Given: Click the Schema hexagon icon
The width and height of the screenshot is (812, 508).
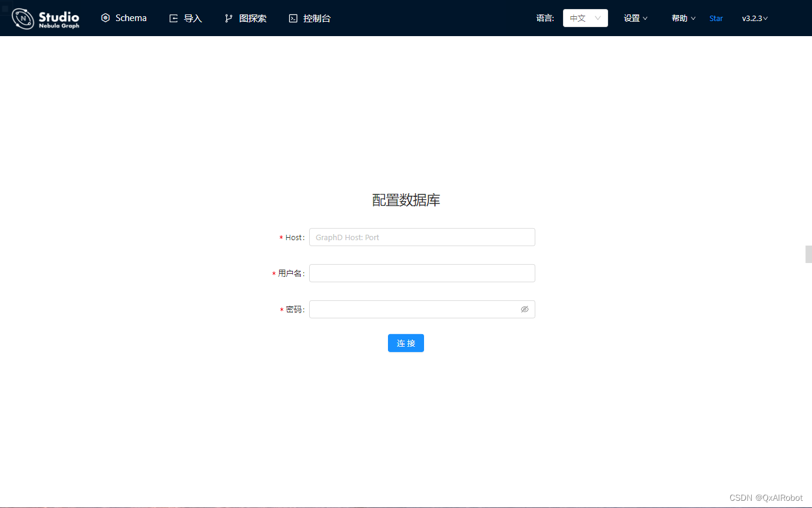Looking at the screenshot, I should (x=106, y=18).
